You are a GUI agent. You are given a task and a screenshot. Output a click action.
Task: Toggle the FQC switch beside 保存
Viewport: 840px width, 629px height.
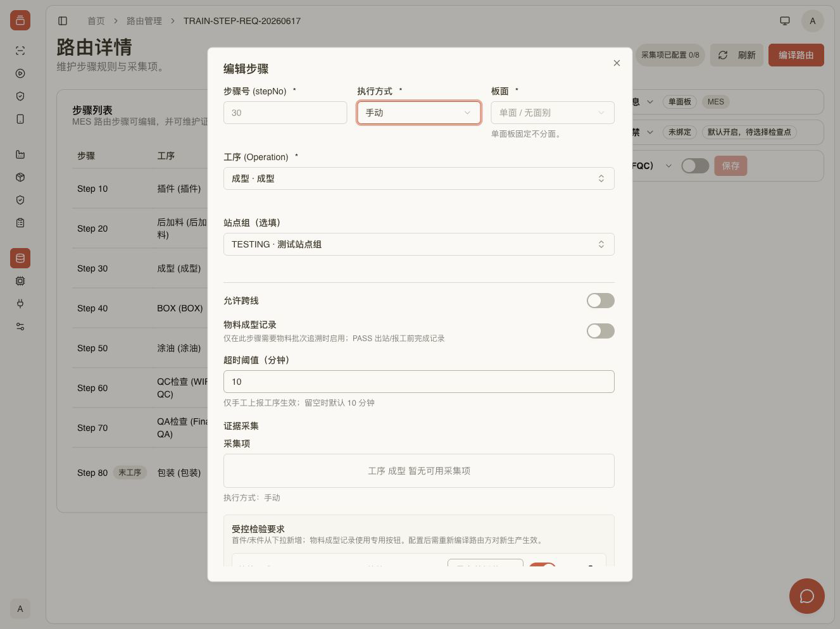(x=695, y=166)
